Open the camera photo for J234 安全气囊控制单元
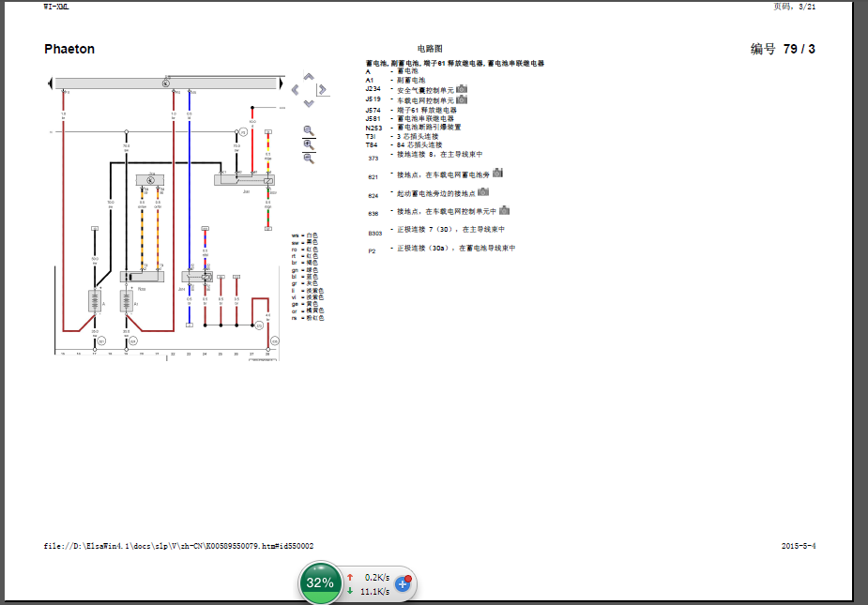 pos(462,88)
